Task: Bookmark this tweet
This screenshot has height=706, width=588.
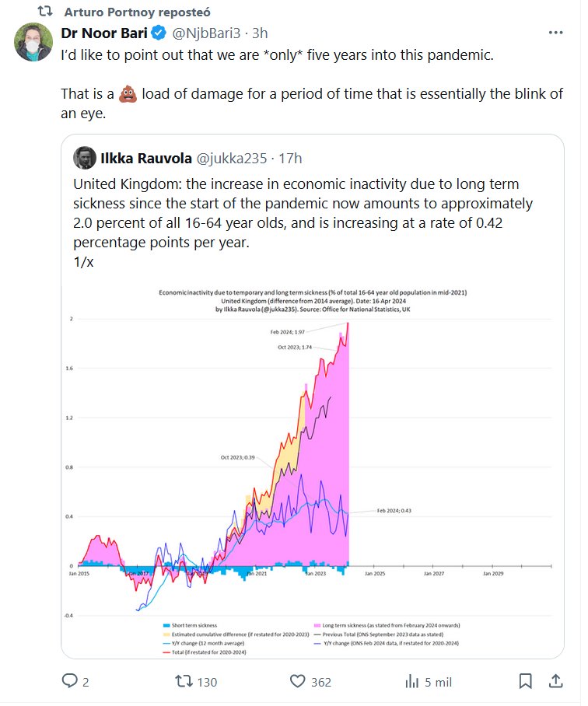Action: click(x=526, y=682)
